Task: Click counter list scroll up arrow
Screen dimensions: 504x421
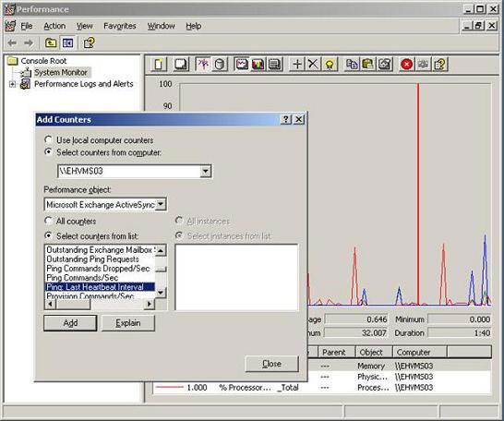Action: 161,250
